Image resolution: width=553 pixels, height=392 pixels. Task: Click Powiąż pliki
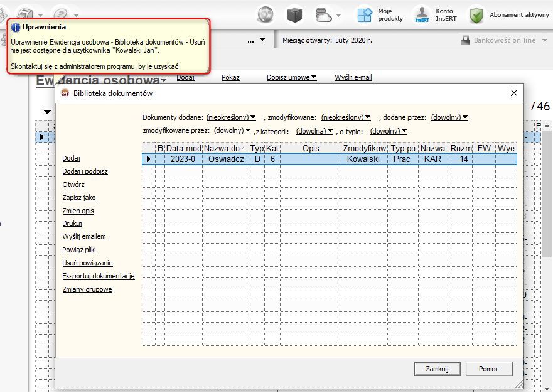[79, 250]
